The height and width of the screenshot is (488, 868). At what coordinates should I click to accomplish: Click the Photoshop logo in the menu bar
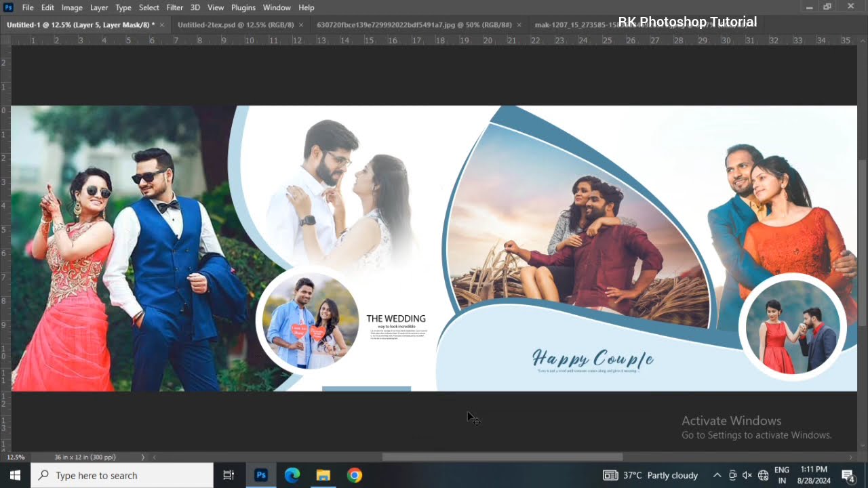9,7
